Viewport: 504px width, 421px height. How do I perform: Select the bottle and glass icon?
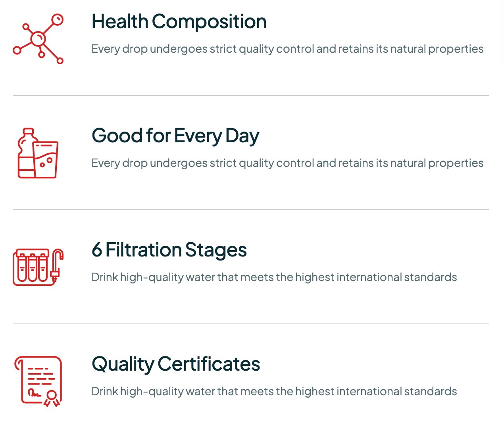pos(38,153)
